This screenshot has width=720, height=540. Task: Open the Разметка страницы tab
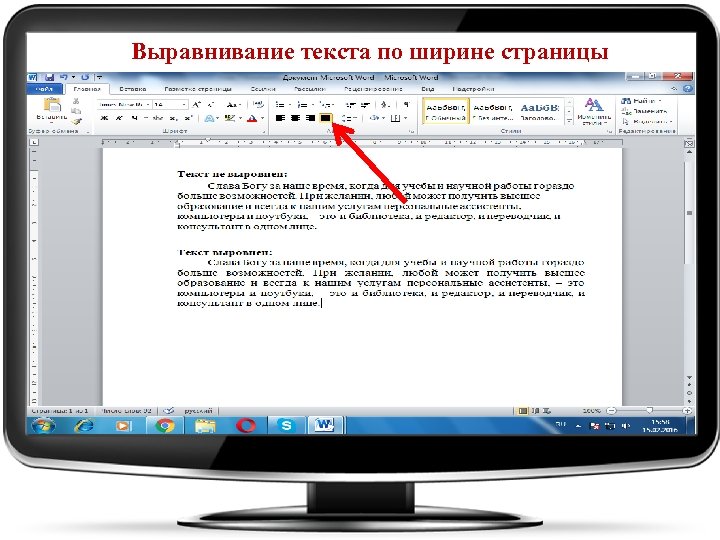198,89
